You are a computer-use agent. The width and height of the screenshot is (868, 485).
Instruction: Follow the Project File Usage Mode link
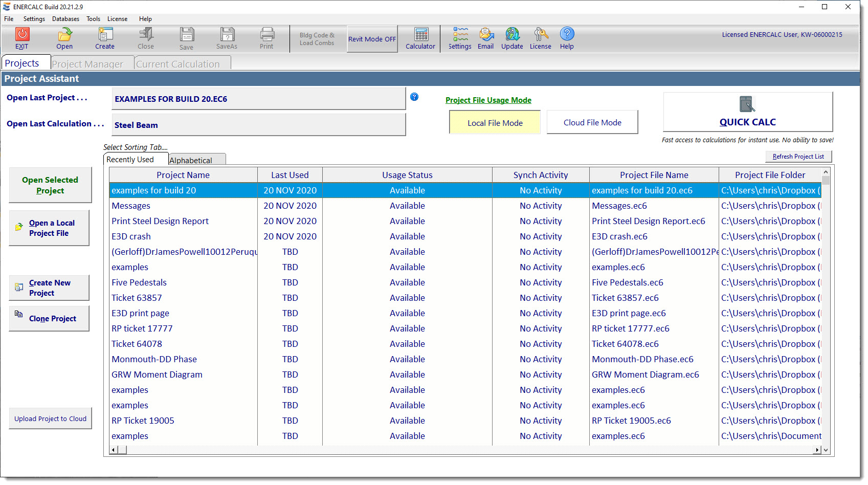(488, 100)
